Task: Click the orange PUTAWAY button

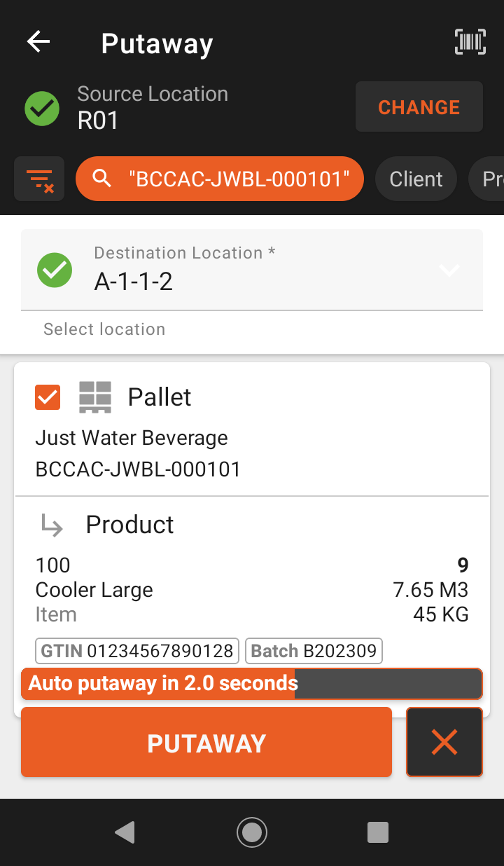Action: (206, 743)
